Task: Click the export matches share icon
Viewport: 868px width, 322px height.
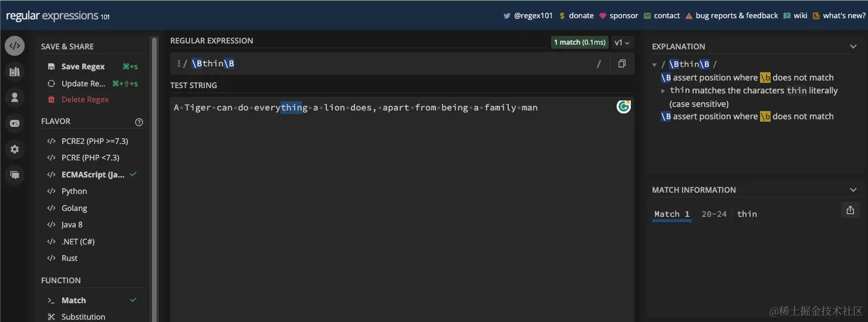Action: tap(850, 210)
